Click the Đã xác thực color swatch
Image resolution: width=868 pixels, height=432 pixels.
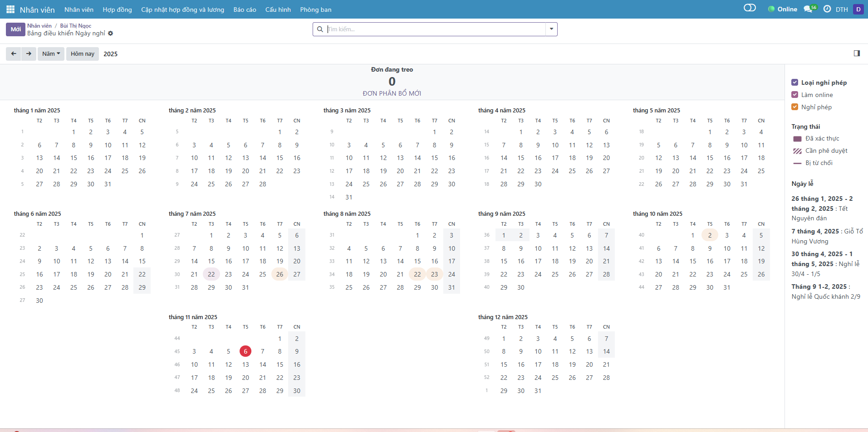click(797, 139)
